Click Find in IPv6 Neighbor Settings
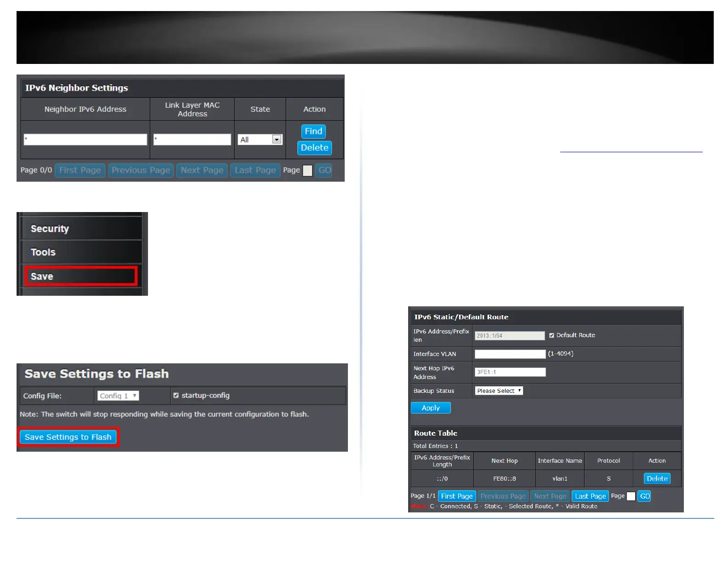Screen dimensions: 728x563 [313, 132]
